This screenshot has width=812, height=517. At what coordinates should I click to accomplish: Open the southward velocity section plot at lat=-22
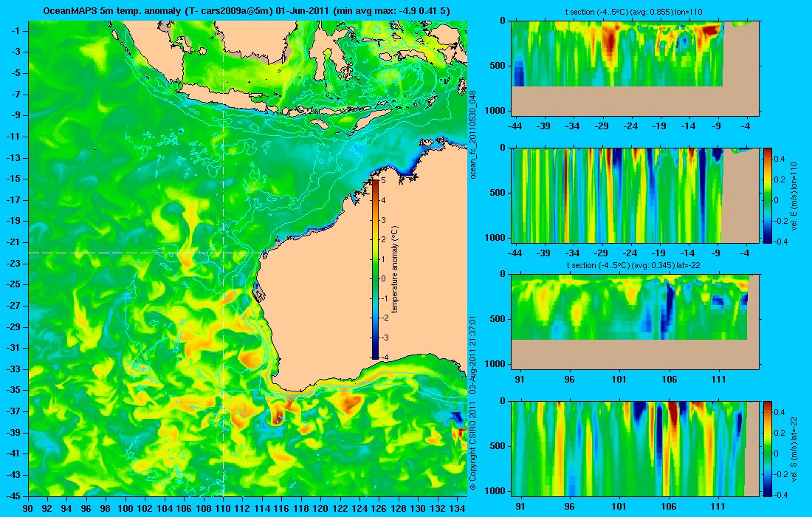(636, 448)
